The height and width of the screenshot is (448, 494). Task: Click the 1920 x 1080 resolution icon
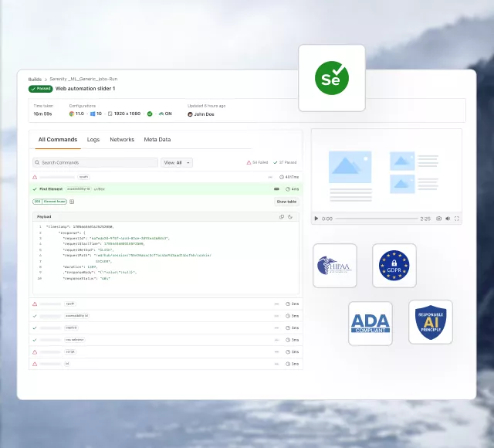(110, 114)
